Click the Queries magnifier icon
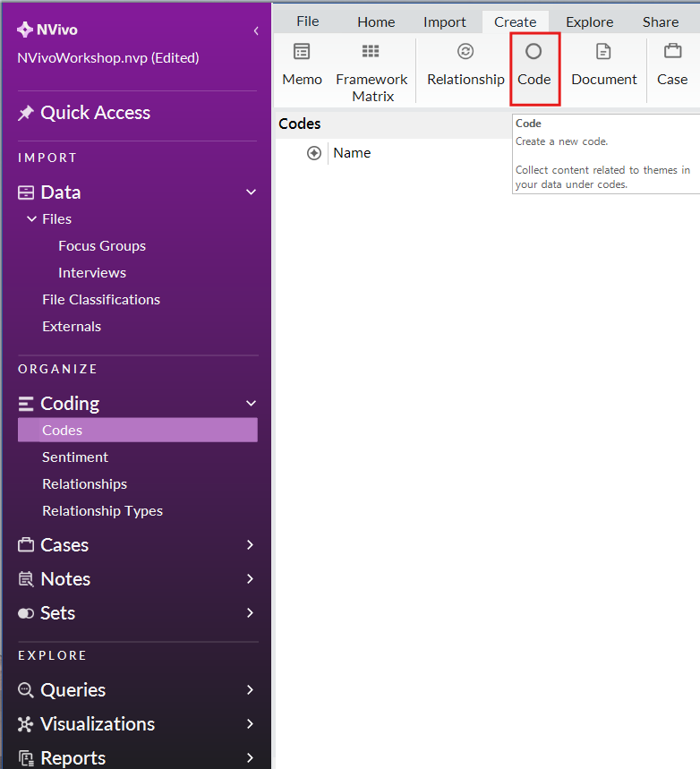The image size is (700, 769). coord(26,690)
